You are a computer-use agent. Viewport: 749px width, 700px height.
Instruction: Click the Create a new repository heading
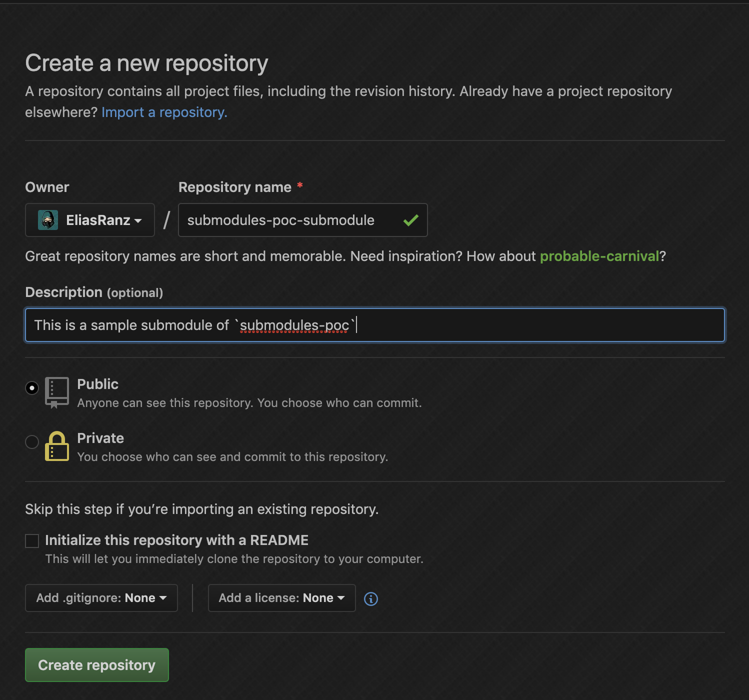point(147,63)
